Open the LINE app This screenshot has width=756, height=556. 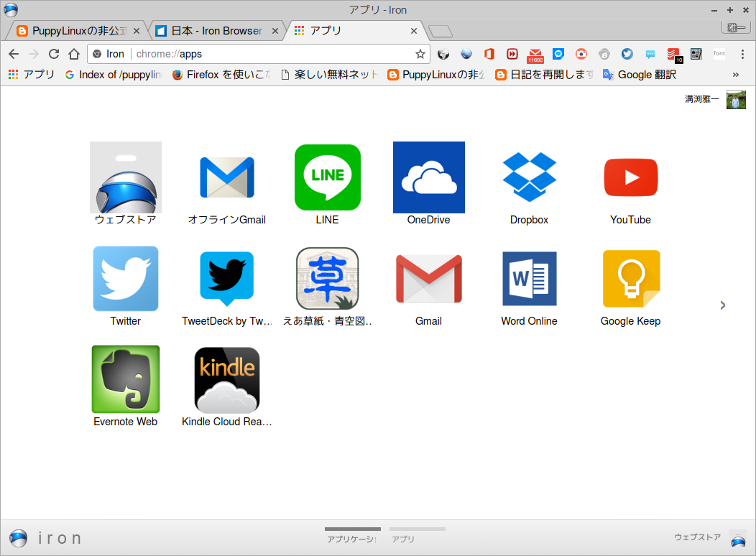click(x=328, y=177)
